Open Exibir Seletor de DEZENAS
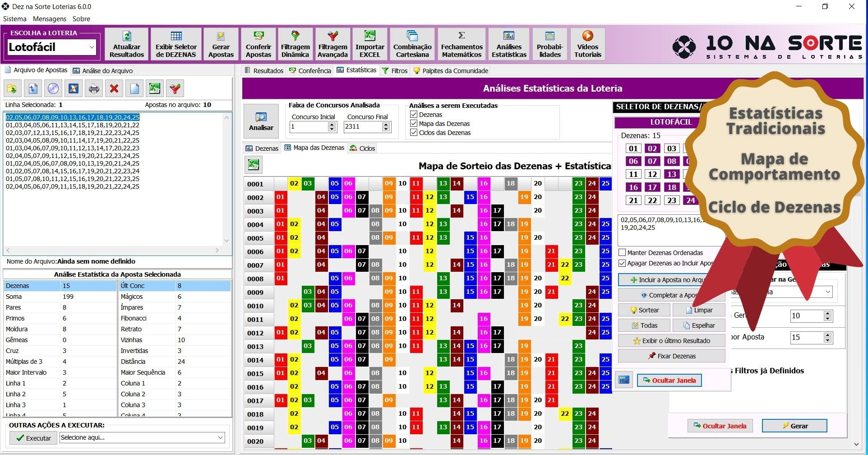The height and width of the screenshot is (455, 868). pyautogui.click(x=176, y=44)
